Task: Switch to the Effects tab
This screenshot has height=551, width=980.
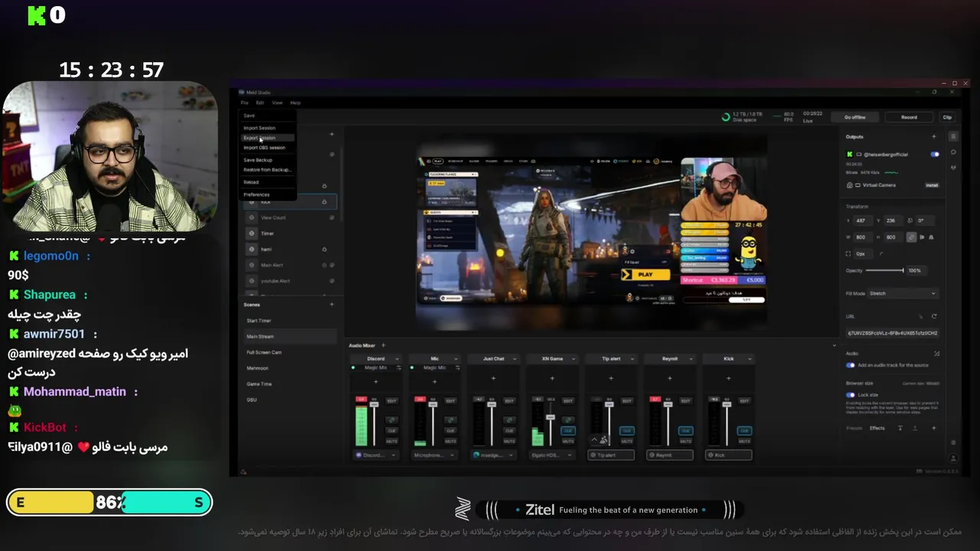Action: (x=877, y=428)
